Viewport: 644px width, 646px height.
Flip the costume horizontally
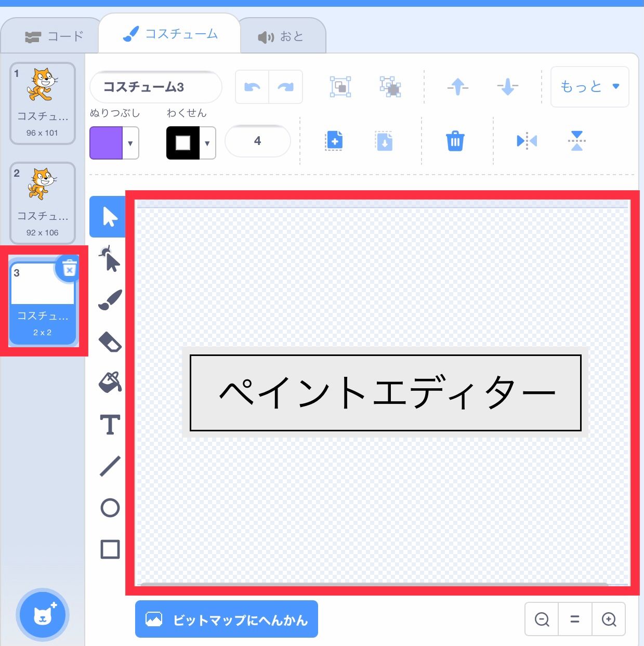(x=526, y=141)
